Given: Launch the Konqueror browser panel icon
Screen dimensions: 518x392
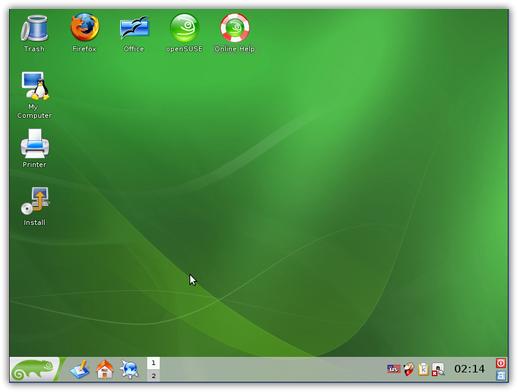Looking at the screenshot, I should point(129,369).
